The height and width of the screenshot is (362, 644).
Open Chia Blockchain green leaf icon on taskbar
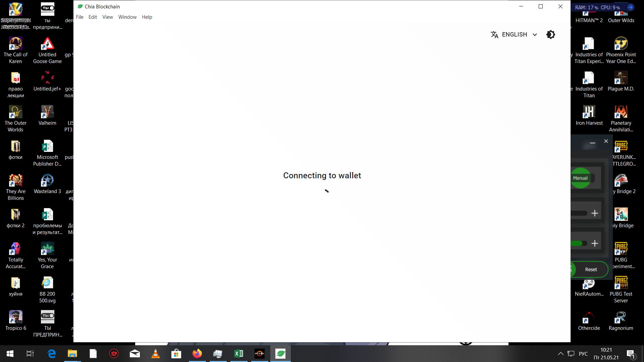[280, 354]
